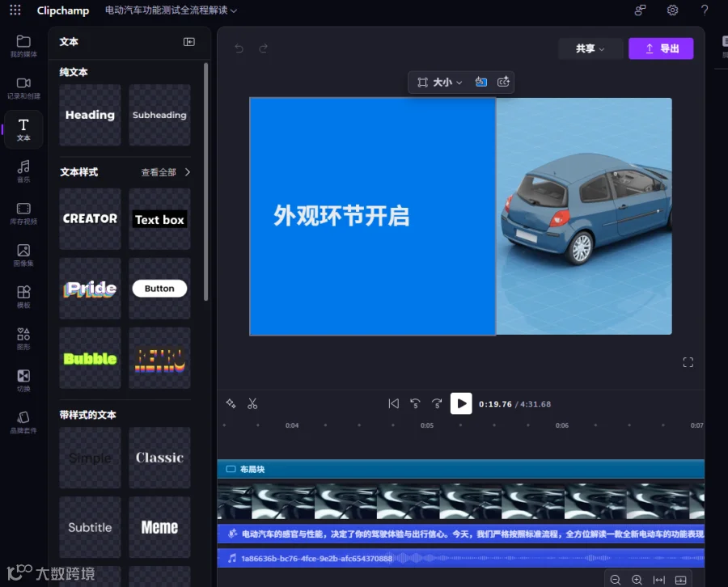Select the 布局块 layout block track

tap(460, 469)
